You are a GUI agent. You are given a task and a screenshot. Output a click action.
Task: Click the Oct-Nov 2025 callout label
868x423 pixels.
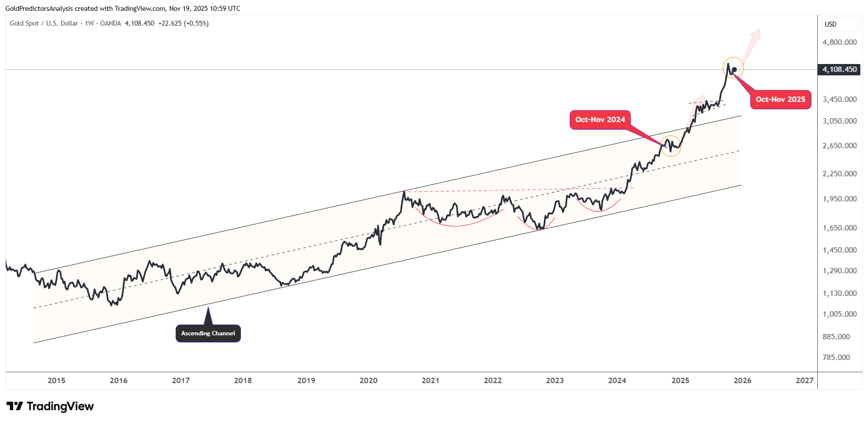tap(780, 99)
